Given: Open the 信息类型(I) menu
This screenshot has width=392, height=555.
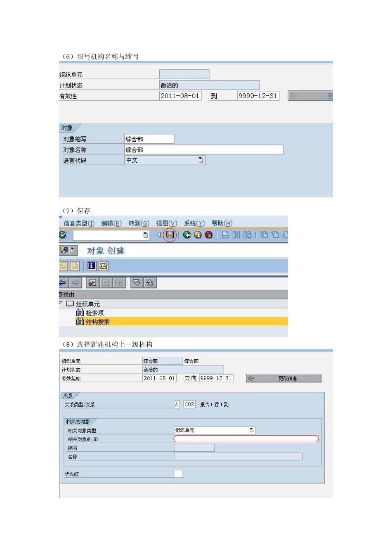Looking at the screenshot, I should 79,223.
